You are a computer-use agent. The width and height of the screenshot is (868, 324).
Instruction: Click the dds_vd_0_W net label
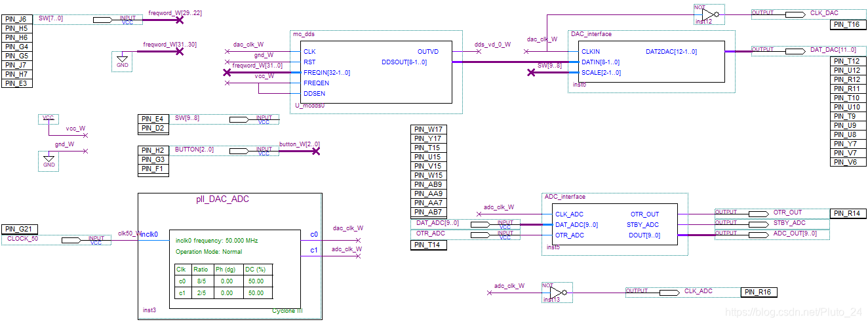(x=492, y=45)
